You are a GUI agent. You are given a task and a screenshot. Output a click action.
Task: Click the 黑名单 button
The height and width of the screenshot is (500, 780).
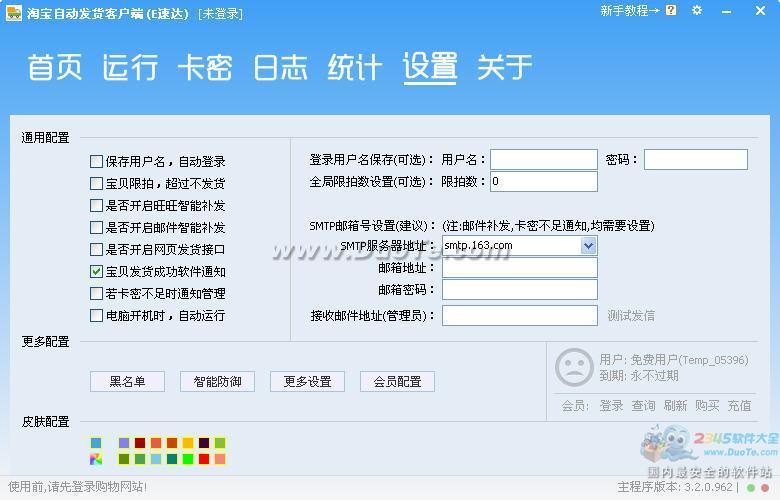point(127,381)
